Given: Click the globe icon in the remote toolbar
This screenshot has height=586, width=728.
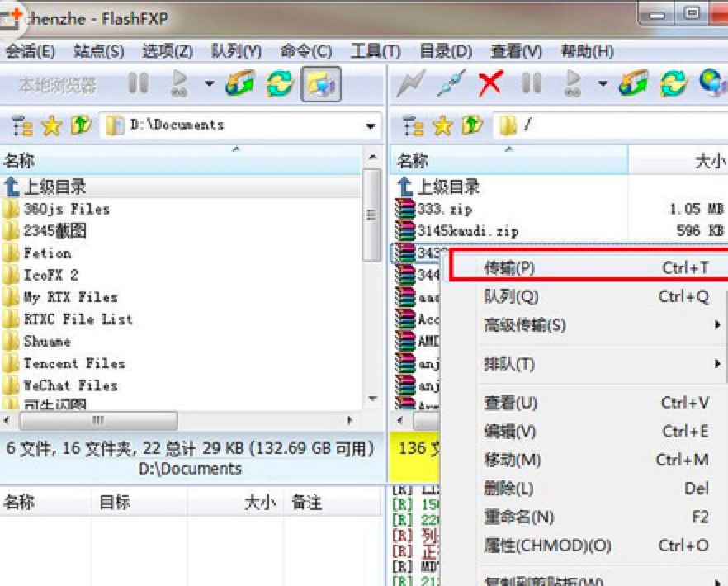Looking at the screenshot, I should click(x=713, y=83).
